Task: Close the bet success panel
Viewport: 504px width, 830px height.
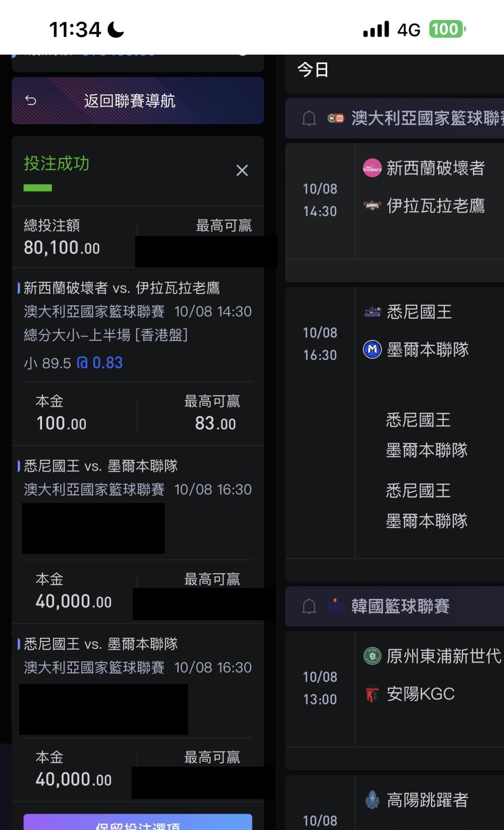Action: coord(242,170)
